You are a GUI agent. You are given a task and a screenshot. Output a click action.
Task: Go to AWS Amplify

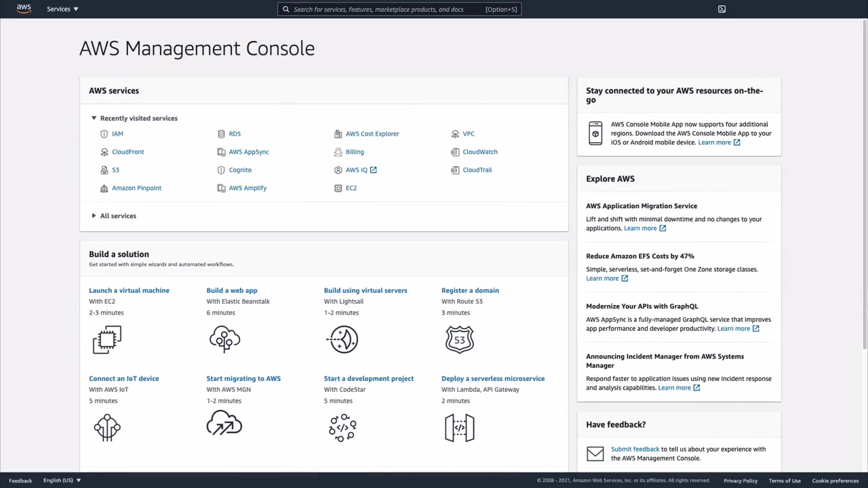coord(248,188)
